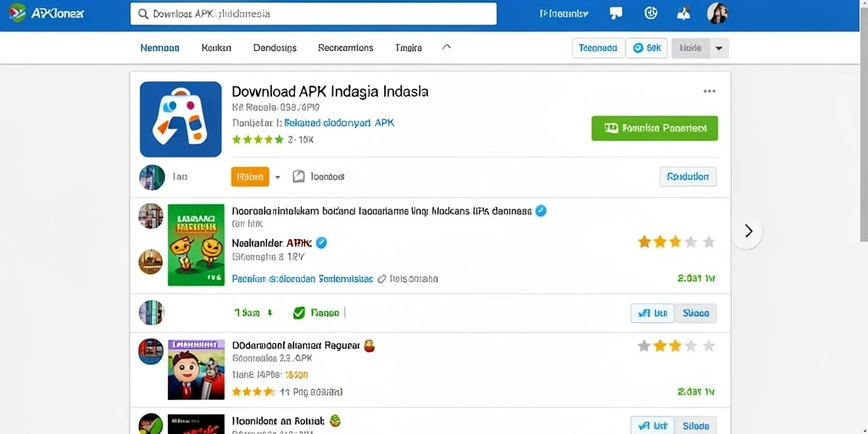Image resolution: width=868 pixels, height=434 pixels.
Task: Click verified badge next to Nealtanider APK
Action: [x=320, y=242]
